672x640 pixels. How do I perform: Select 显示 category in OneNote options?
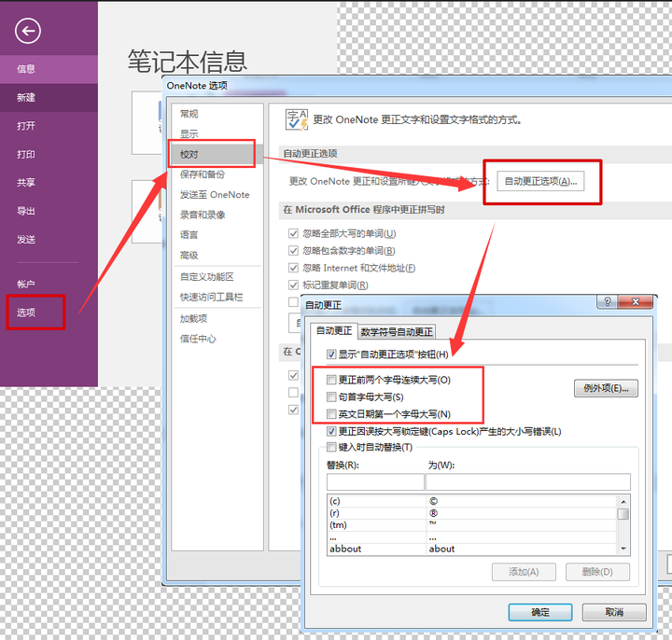(x=217, y=134)
